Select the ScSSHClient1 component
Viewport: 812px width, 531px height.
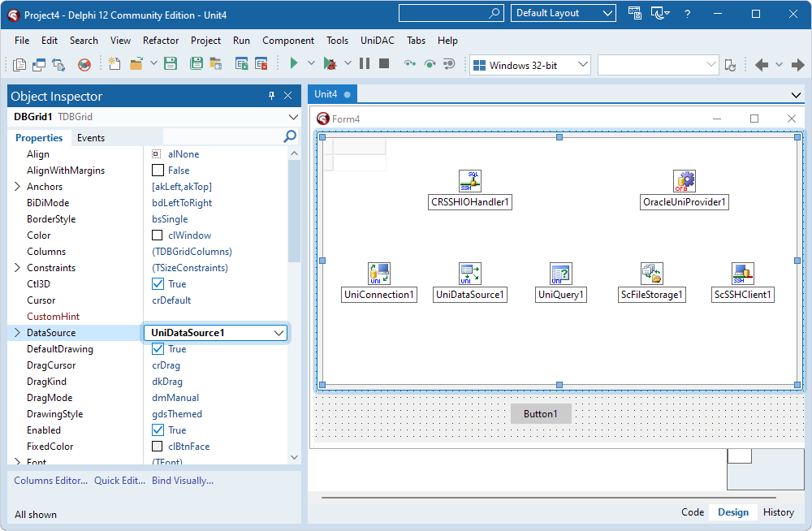click(742, 274)
